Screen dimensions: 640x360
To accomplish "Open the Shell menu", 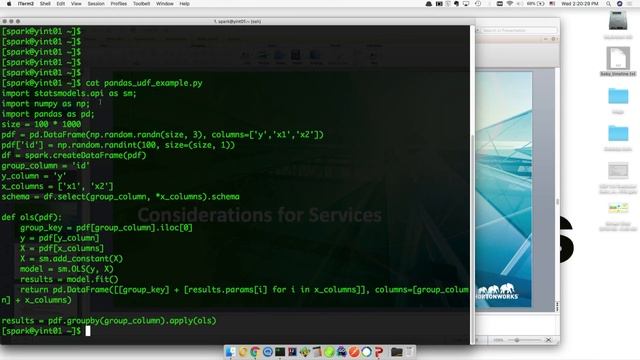I will click(45, 4).
